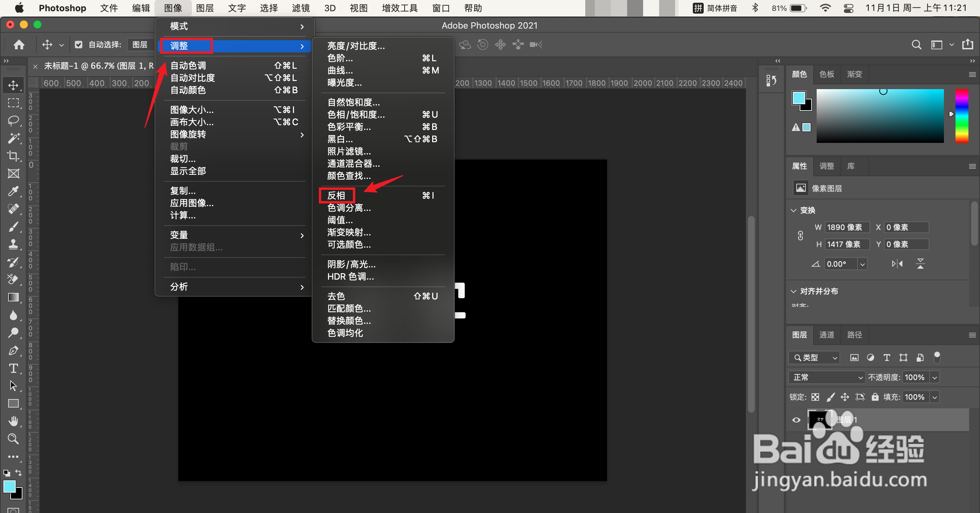Screen dimensions: 980x513
Task: Switch to the 通道 tab
Action: [x=827, y=335]
